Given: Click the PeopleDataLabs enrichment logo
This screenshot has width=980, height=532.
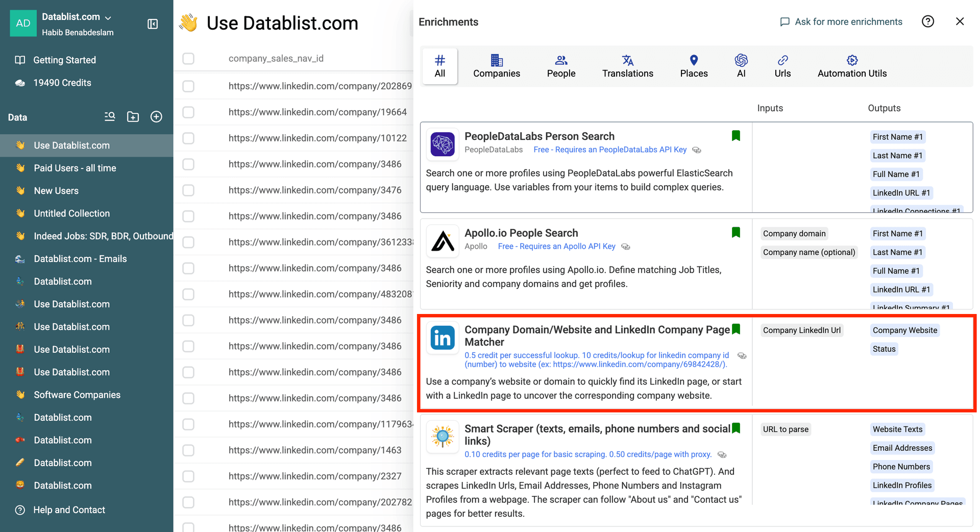Looking at the screenshot, I should [442, 144].
